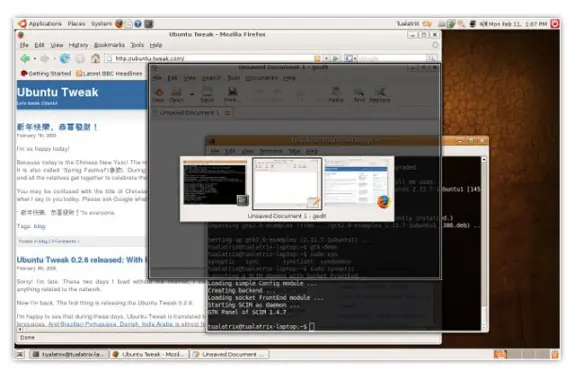Open Firefox Tools menu
This screenshot has width=575, height=376.
pos(137,45)
